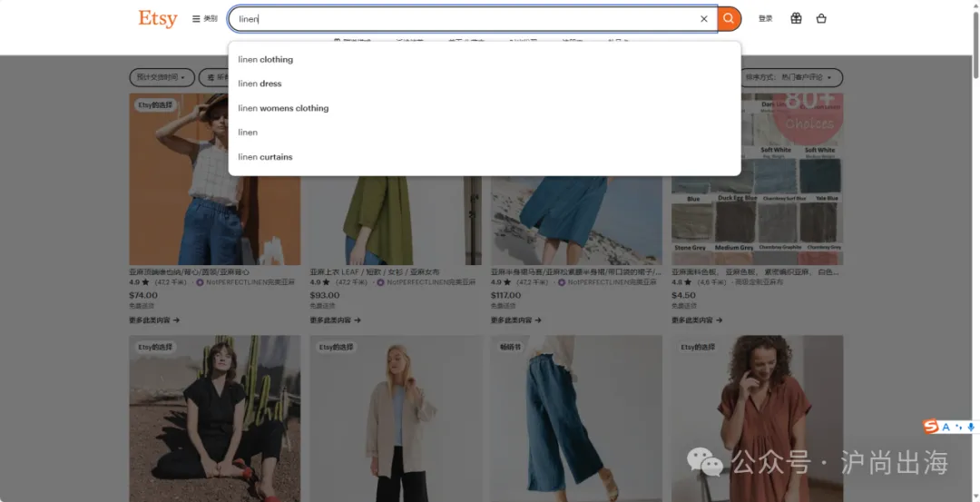Screen dimensions: 980x502
Task: Open the 预计交货时间 delivery time filter dropdown
Action: tap(162, 77)
